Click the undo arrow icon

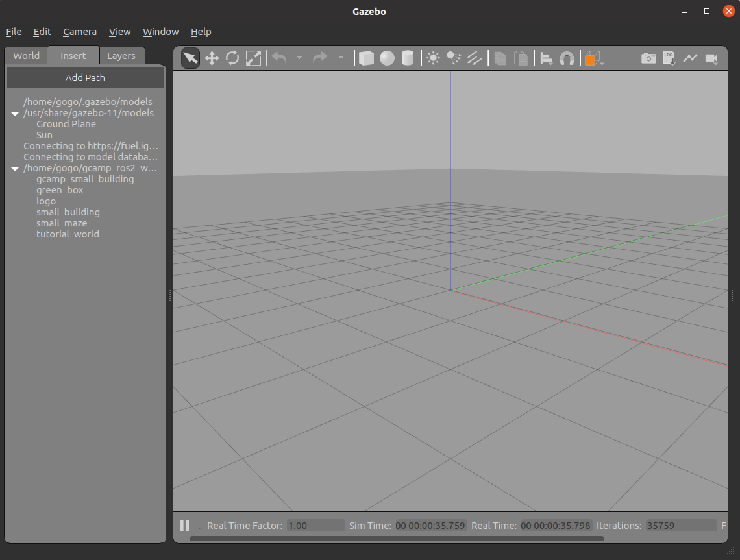pos(279,58)
